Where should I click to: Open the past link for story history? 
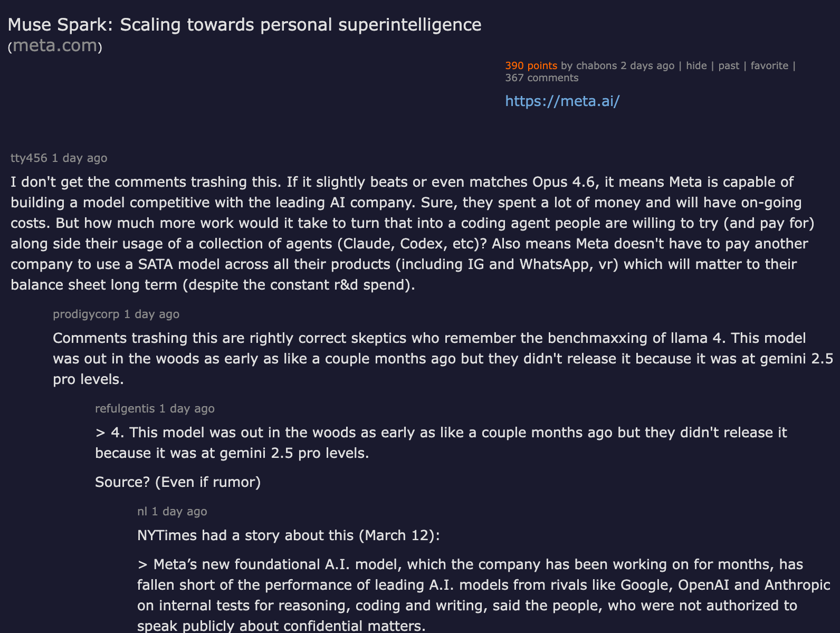(x=729, y=65)
